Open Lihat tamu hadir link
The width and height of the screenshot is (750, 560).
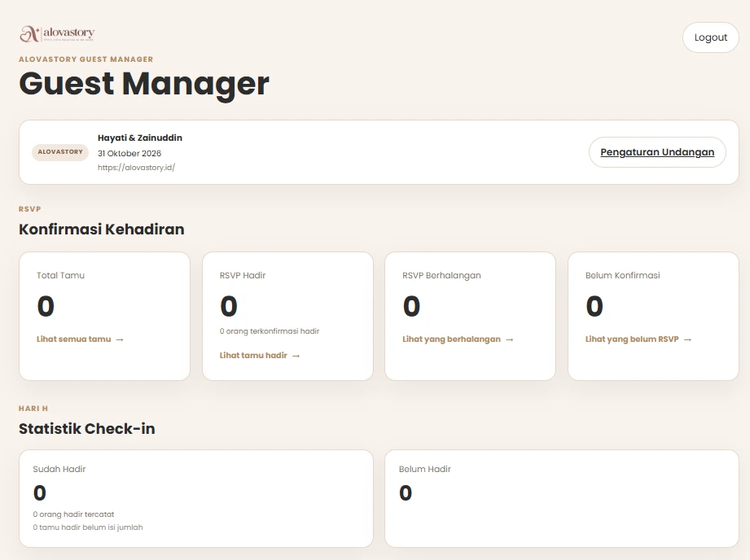pos(259,356)
